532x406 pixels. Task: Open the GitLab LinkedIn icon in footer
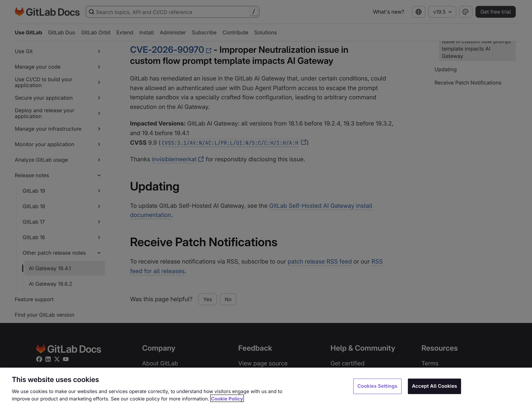click(x=48, y=359)
